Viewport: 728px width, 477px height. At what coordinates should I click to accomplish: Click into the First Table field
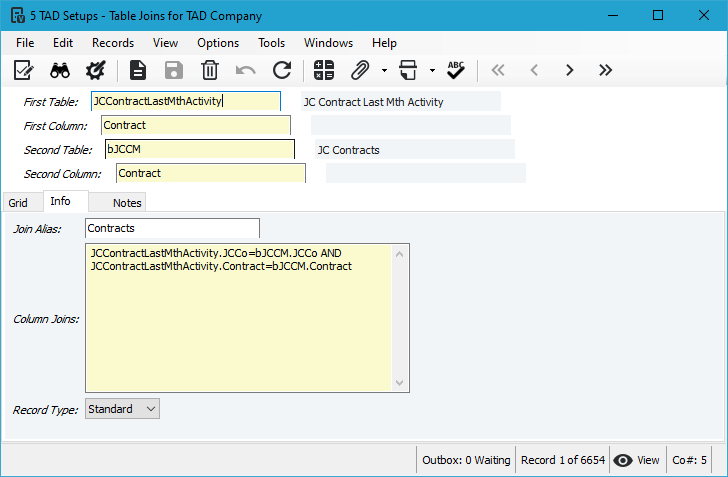tap(186, 101)
